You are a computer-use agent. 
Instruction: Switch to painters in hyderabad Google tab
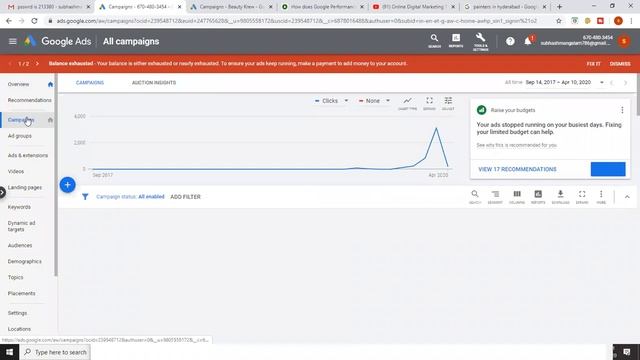click(x=504, y=7)
